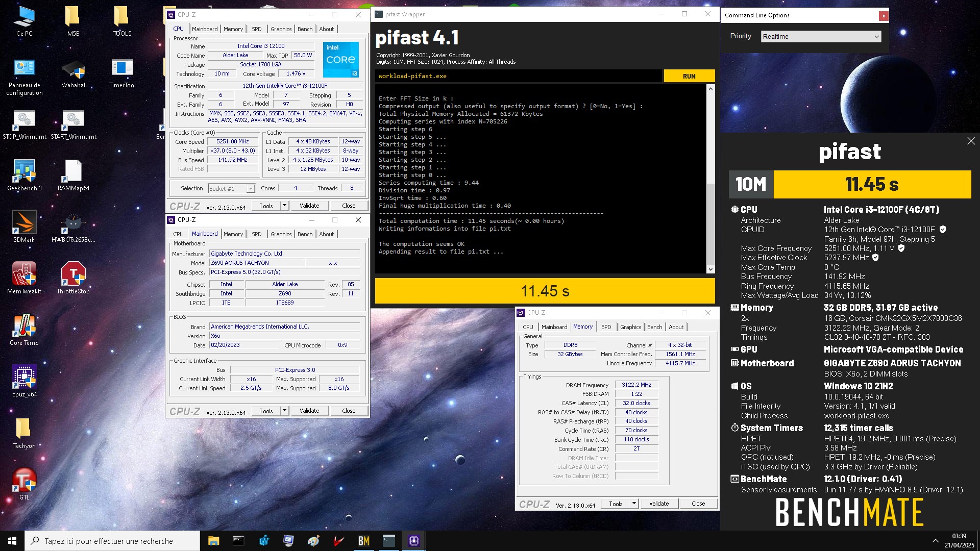
Task: Click the CPU-Z taskbar icon
Action: [414, 541]
